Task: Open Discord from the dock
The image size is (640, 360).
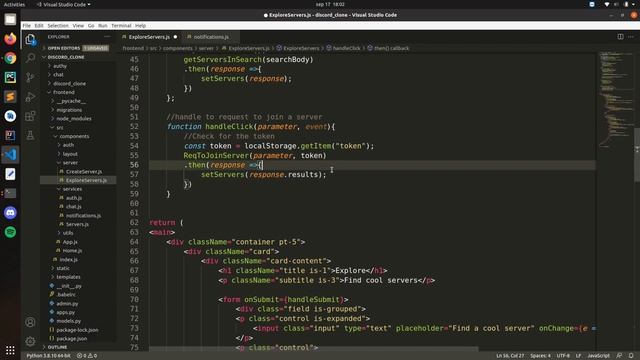Action: pyautogui.click(x=10, y=213)
